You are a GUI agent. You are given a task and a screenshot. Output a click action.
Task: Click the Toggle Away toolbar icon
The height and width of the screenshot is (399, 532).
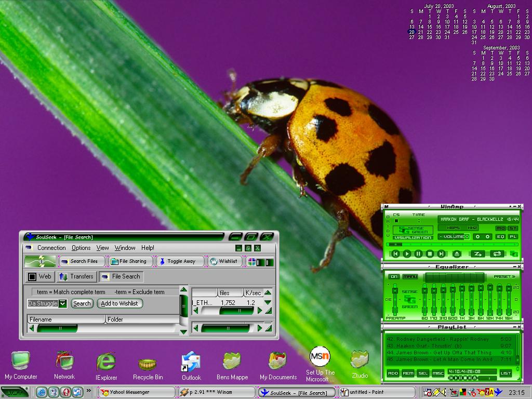178,261
